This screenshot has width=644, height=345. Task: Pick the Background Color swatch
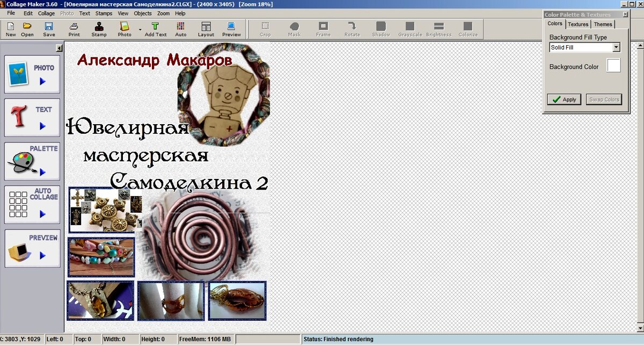tap(613, 66)
